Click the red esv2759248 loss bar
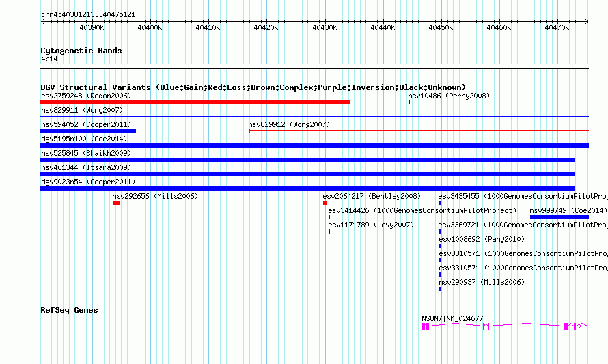Screen dimensions: 608x364 click(195, 102)
